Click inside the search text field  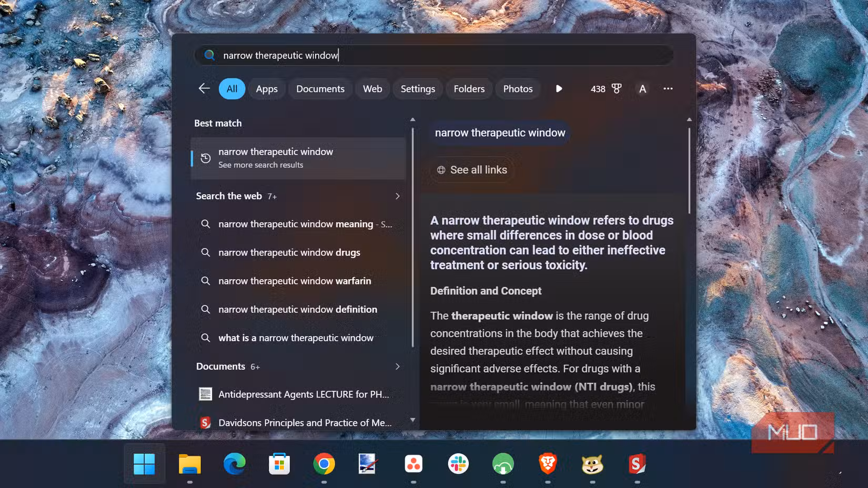[x=434, y=55]
